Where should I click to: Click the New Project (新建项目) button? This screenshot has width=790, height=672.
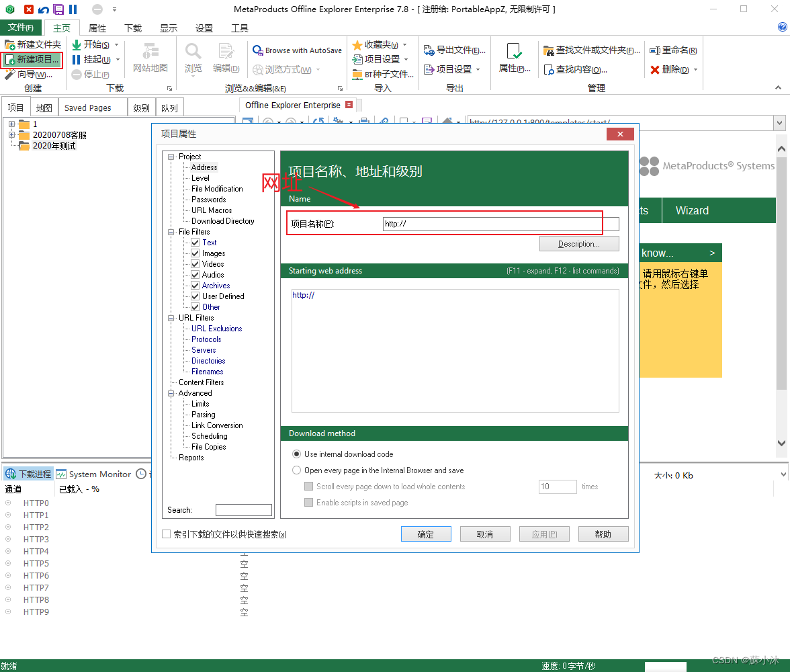pos(32,60)
